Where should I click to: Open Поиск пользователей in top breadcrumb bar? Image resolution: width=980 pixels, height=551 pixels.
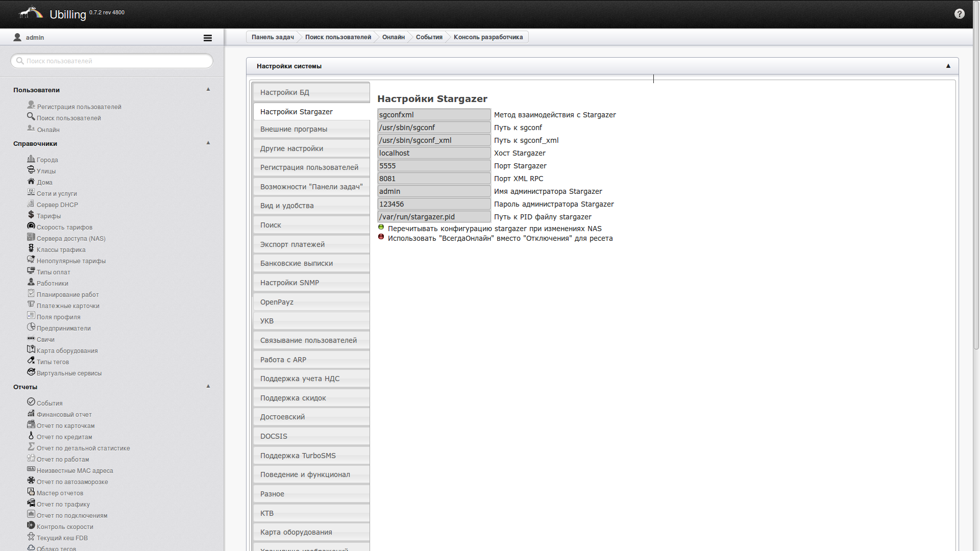coord(338,37)
